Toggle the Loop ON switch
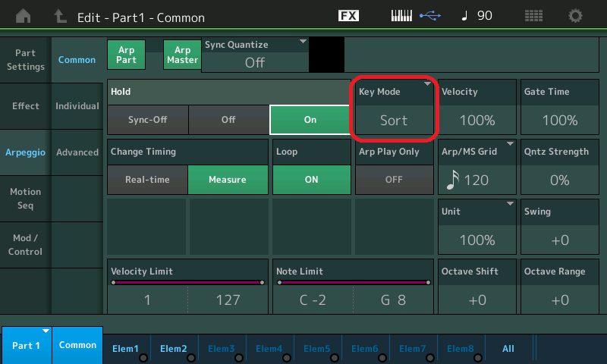The width and height of the screenshot is (607, 364). [x=311, y=180]
